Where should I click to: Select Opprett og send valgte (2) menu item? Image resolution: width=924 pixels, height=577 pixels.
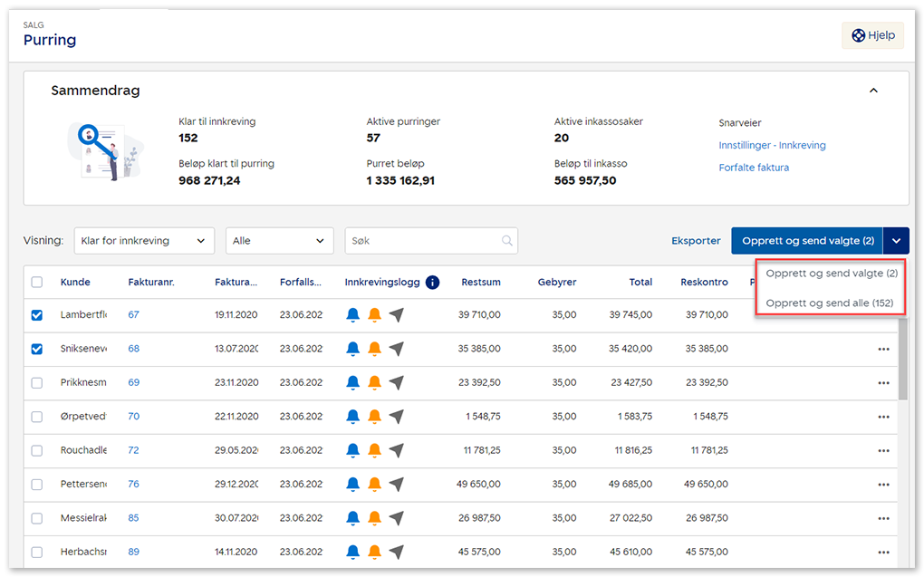pos(831,274)
